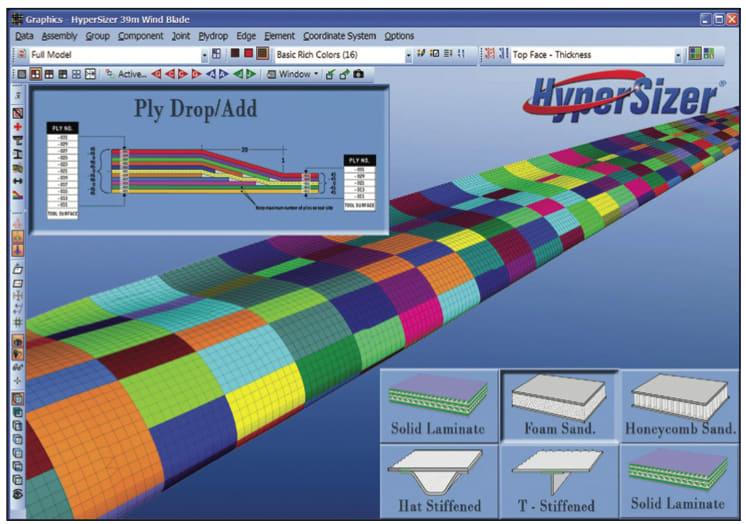Open the Assembly menu
Image resolution: width=746 pixels, height=524 pixels.
(59, 36)
